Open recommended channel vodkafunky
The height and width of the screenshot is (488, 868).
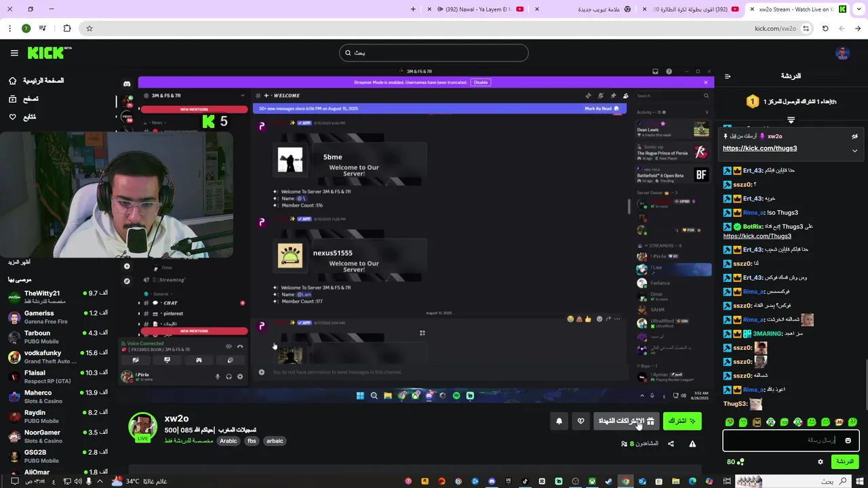point(58,357)
